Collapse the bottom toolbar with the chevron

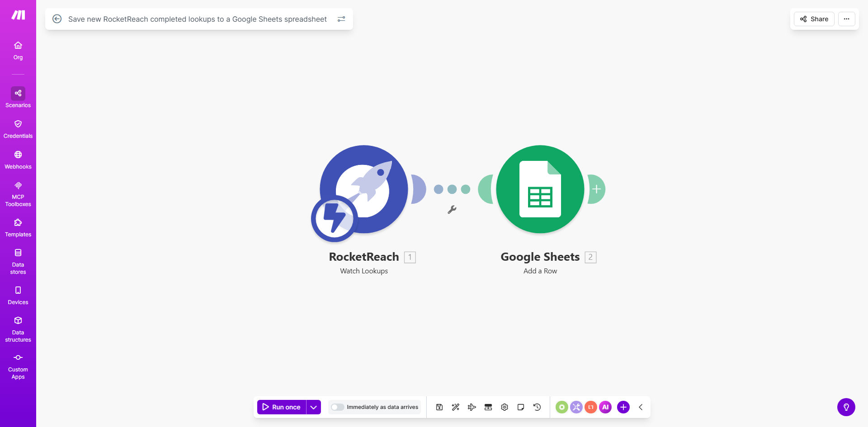pyautogui.click(x=641, y=407)
